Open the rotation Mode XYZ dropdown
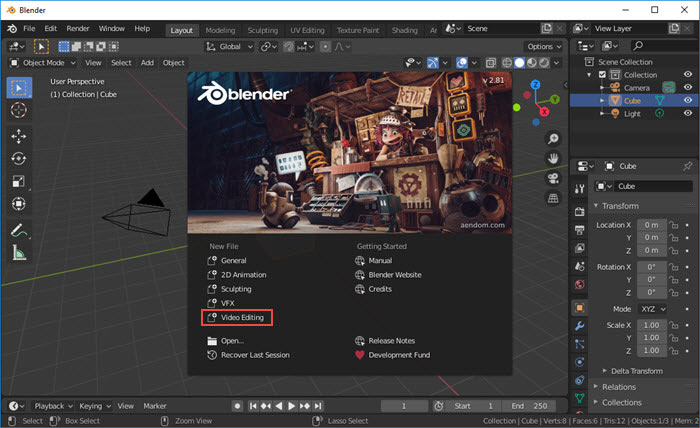This screenshot has width=700, height=428. [x=650, y=310]
